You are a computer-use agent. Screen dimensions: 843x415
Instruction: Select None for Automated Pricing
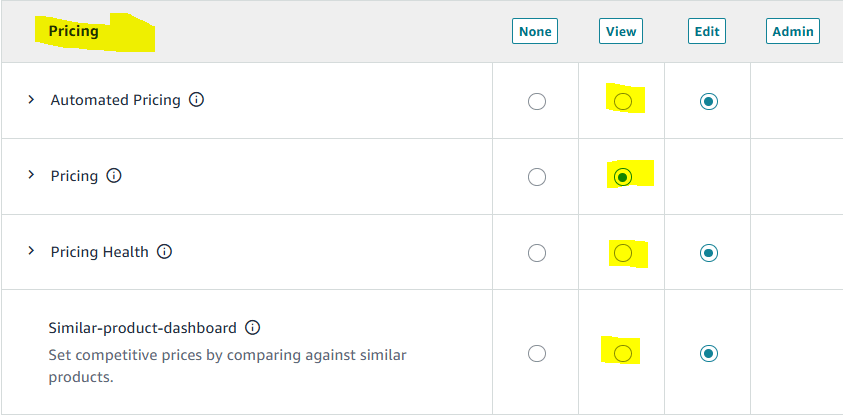[x=537, y=101]
